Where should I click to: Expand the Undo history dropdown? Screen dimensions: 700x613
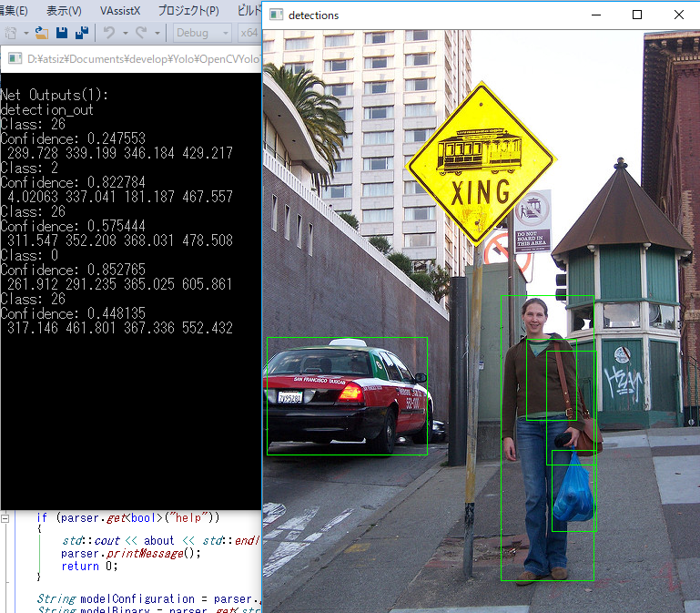click(x=126, y=33)
